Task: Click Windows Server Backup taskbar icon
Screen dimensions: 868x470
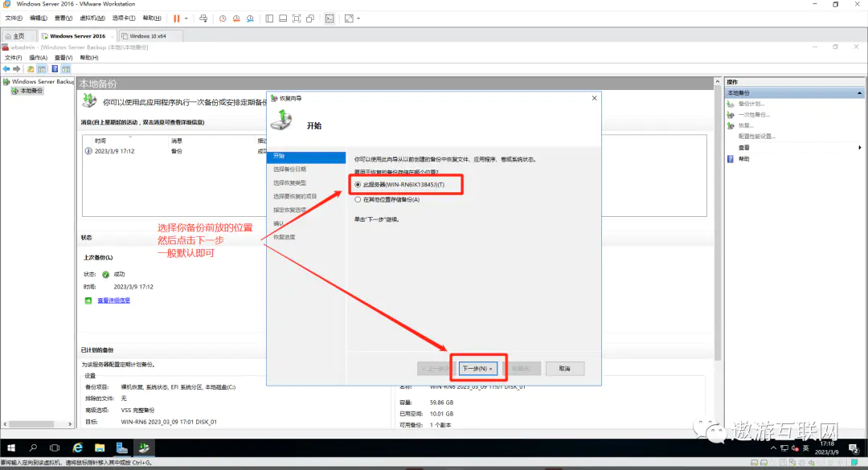Action: point(144,448)
